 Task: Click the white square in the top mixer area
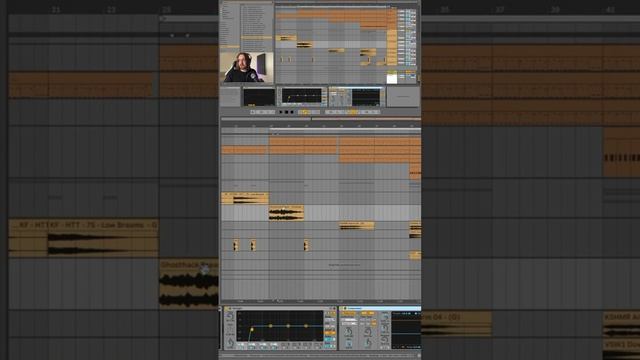392,78
